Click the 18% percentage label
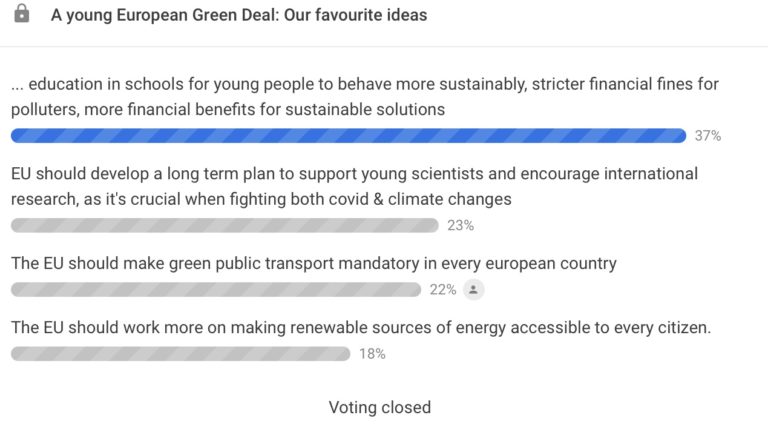This screenshot has height=441, width=768. 372,354
